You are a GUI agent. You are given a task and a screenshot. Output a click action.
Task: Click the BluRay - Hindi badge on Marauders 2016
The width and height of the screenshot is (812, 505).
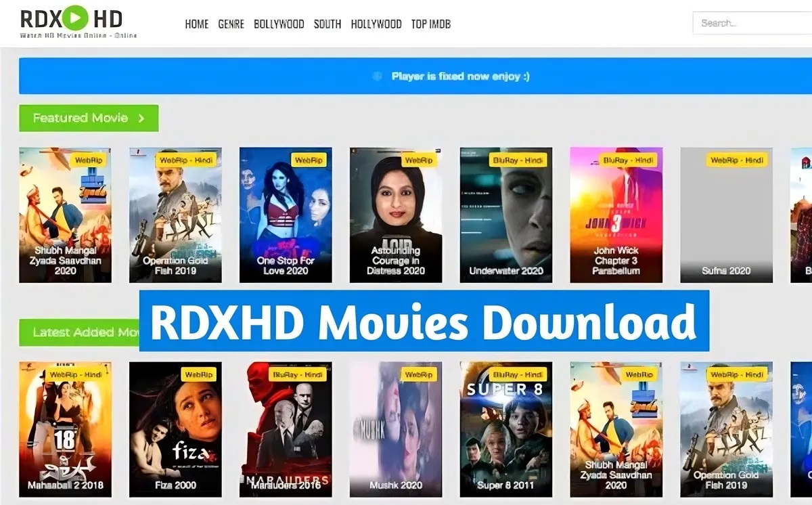(297, 375)
